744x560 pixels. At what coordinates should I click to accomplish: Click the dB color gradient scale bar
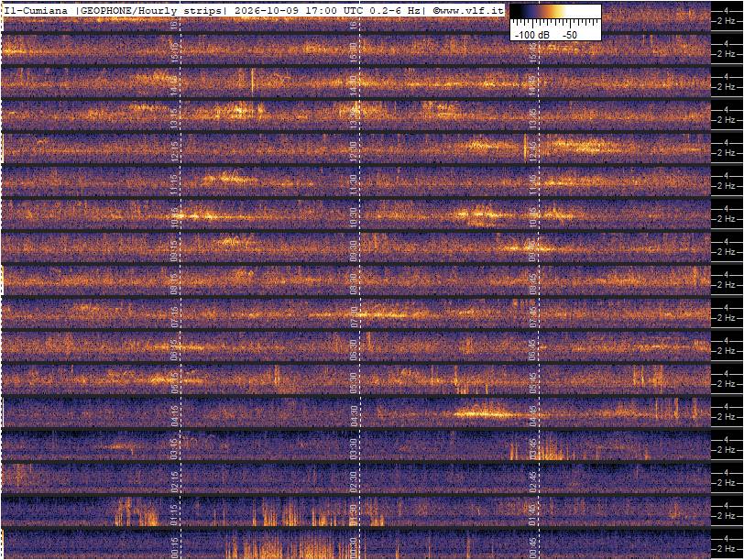click(x=555, y=12)
